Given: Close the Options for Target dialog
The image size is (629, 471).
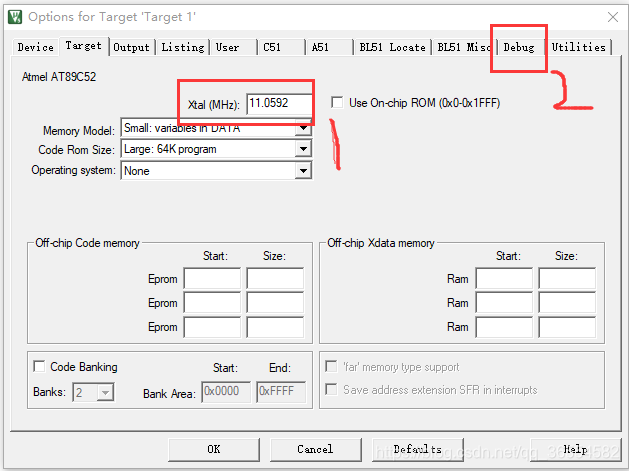Looking at the screenshot, I should (613, 17).
